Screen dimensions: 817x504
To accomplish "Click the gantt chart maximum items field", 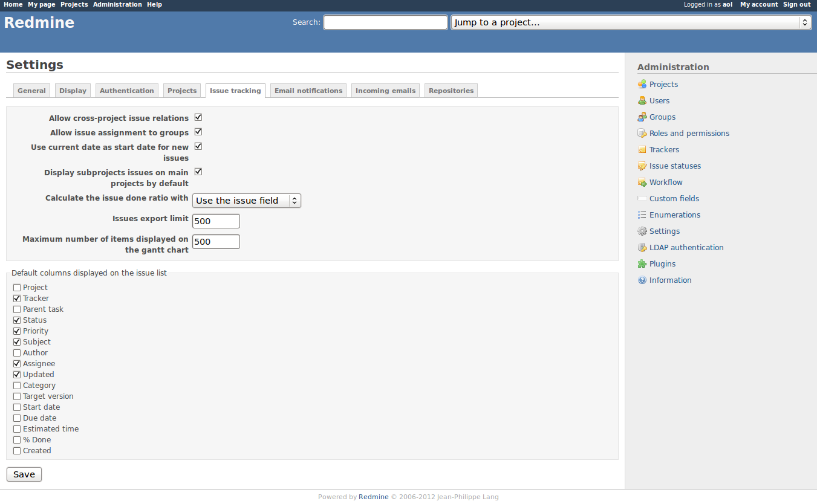I will pyautogui.click(x=216, y=242).
